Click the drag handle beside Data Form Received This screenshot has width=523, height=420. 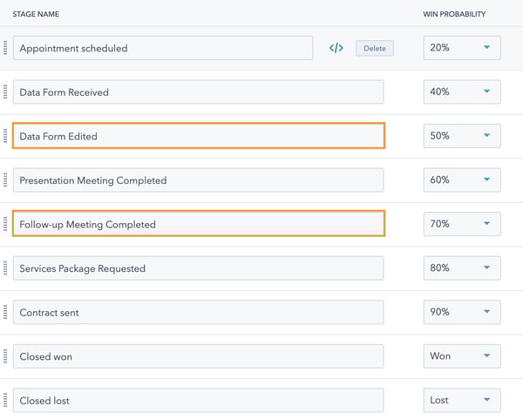(x=5, y=92)
